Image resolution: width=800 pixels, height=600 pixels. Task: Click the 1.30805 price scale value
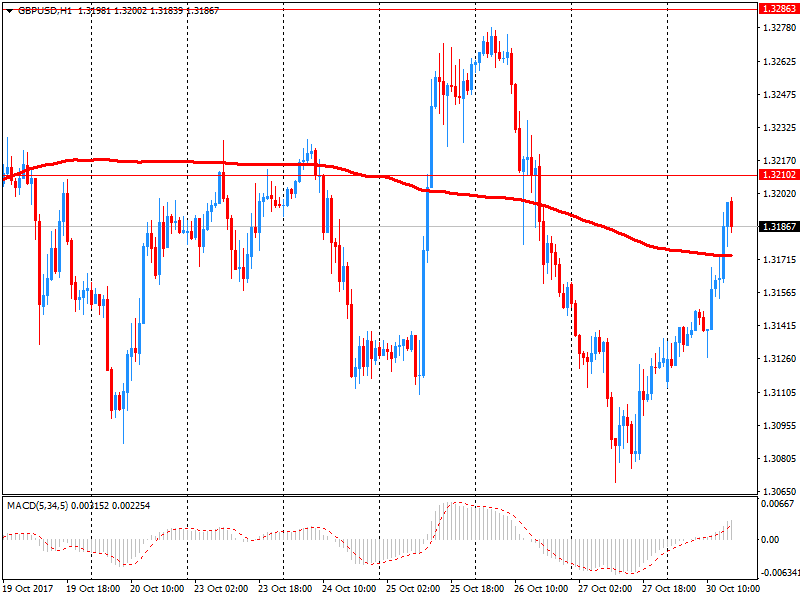[x=779, y=459]
